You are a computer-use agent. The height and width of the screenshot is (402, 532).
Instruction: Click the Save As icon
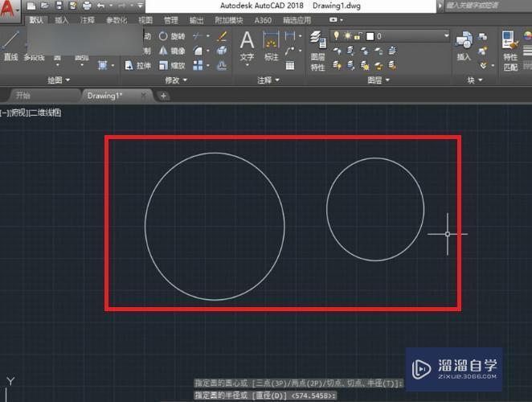tap(72, 6)
